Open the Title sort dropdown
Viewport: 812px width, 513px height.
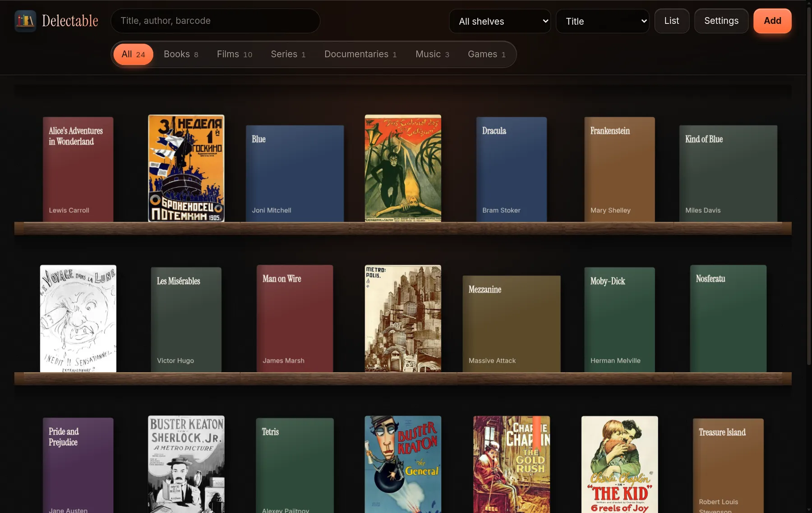click(602, 21)
